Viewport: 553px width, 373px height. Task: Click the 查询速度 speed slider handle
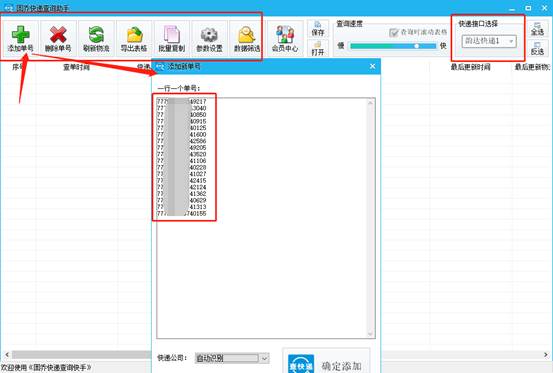(417, 46)
